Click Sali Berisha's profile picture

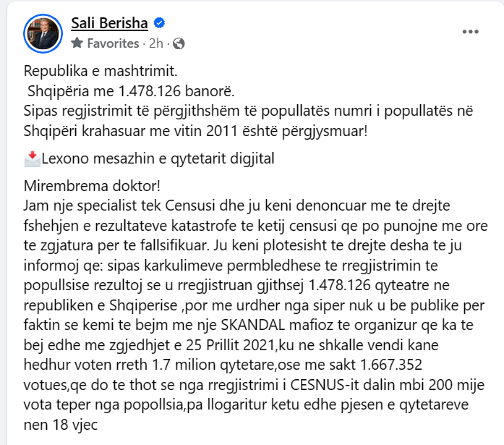(x=44, y=33)
